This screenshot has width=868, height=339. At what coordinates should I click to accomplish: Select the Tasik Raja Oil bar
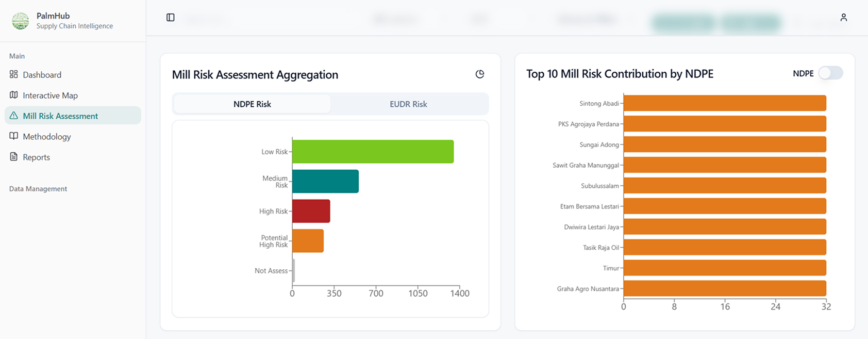724,247
